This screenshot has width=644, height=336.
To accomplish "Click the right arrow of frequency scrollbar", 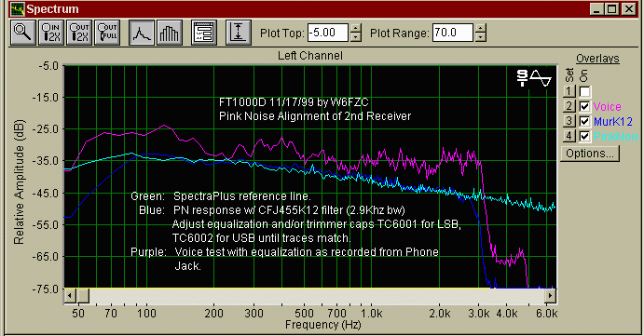I will pos(551,295).
